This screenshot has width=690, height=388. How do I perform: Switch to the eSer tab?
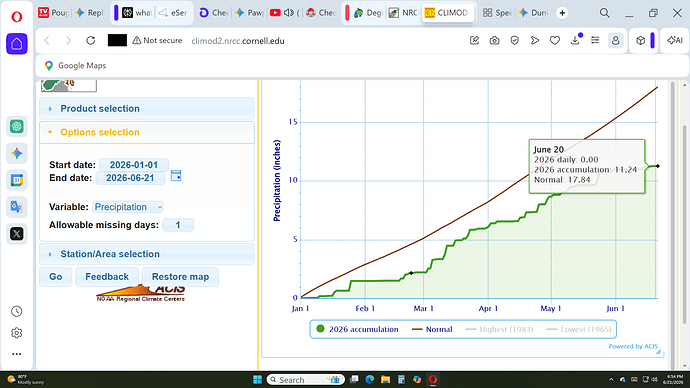(173, 13)
